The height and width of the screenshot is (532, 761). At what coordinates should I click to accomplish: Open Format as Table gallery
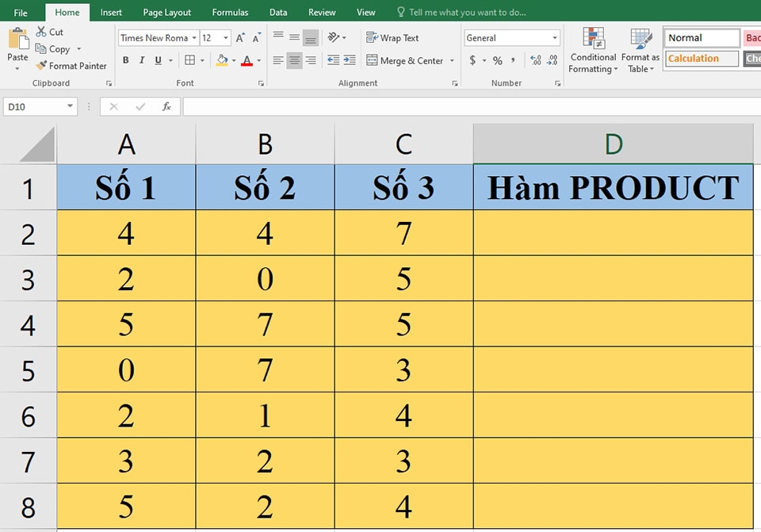coord(641,51)
